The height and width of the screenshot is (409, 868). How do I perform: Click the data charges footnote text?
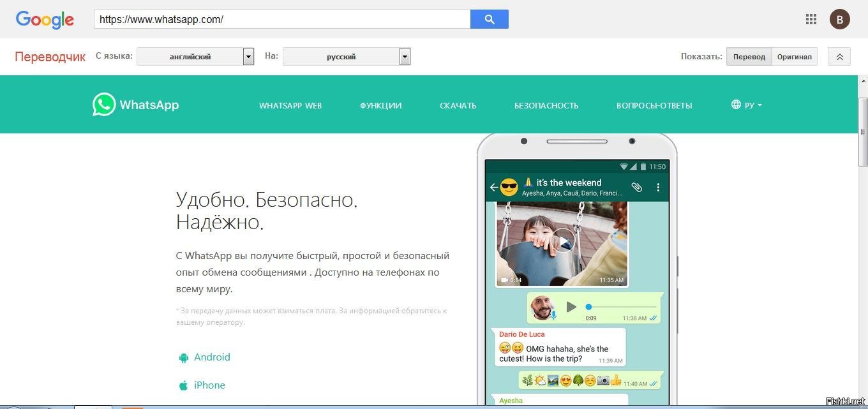point(311,316)
